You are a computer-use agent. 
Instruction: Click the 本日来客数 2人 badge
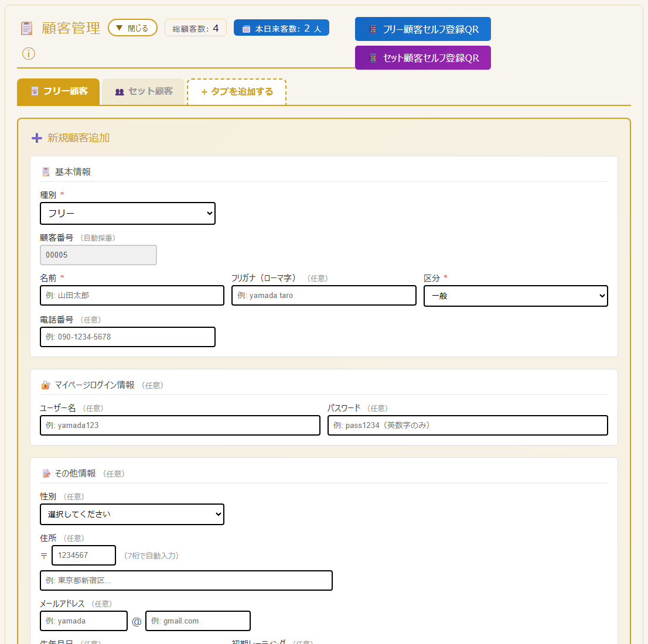point(281,28)
